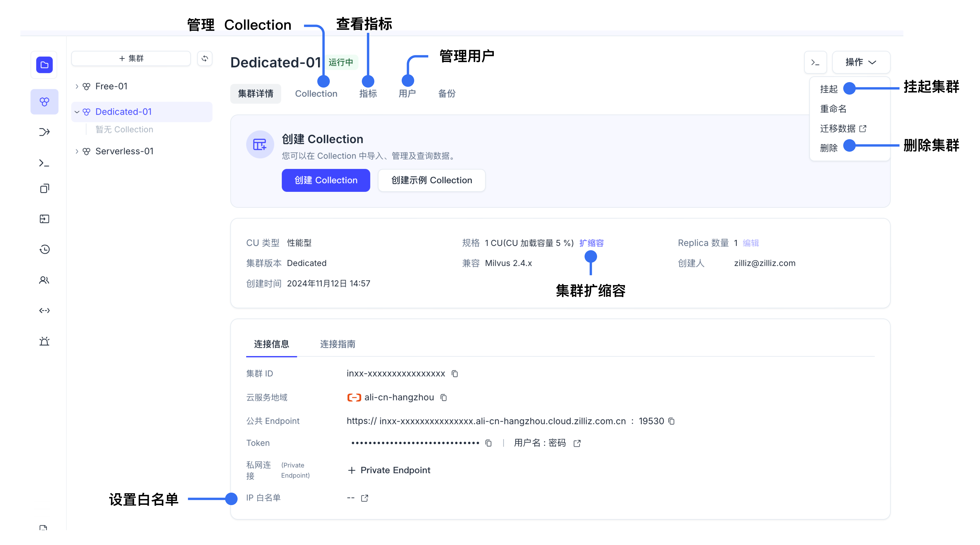Click the 创建示例 Collection button
The height and width of the screenshot is (545, 980).
[x=431, y=180]
